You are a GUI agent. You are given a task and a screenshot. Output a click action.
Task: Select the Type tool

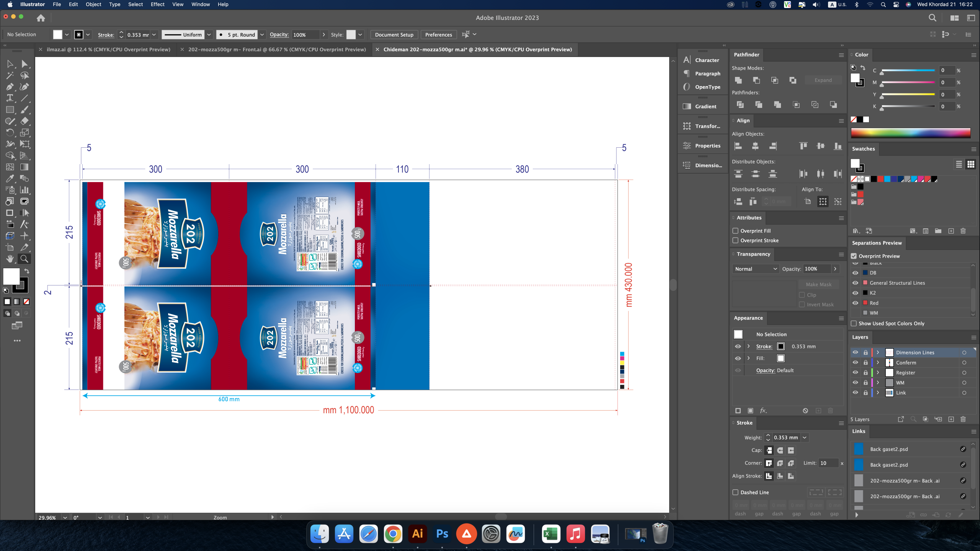[x=10, y=98]
